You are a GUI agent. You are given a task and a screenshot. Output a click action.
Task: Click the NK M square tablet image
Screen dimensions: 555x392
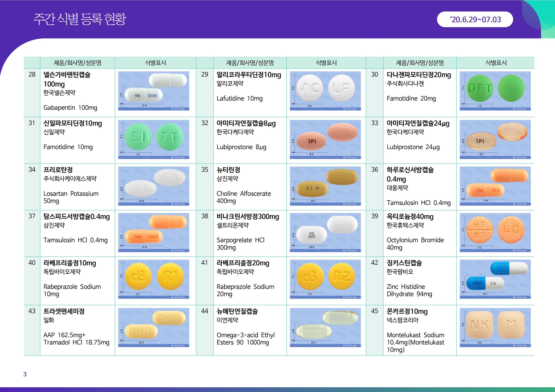495,327
